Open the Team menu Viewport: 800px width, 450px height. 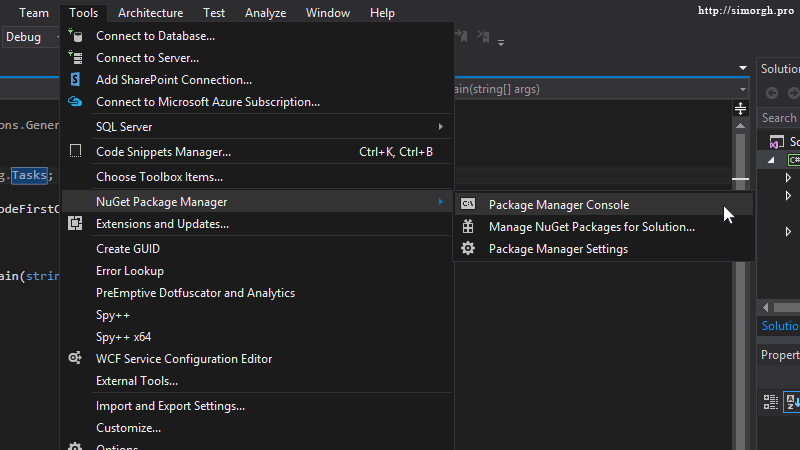point(34,13)
